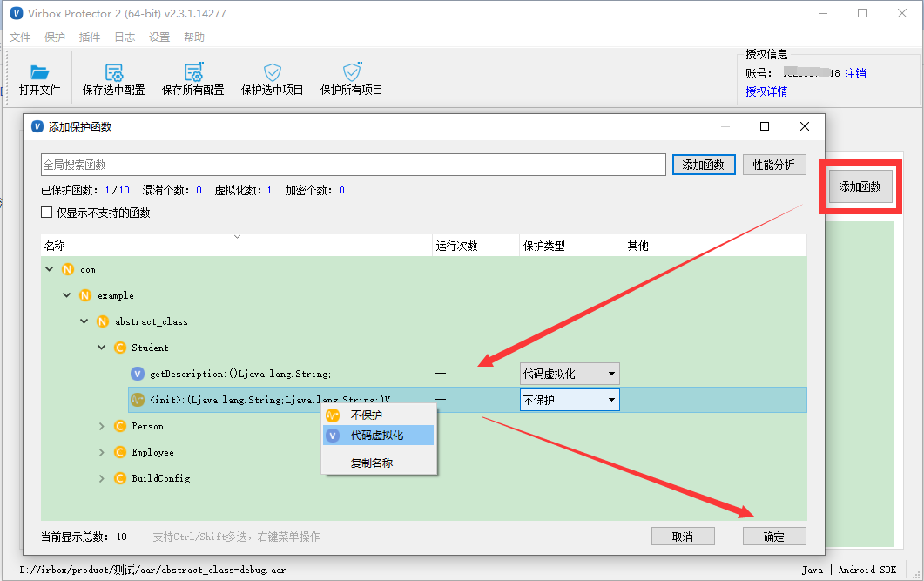Collapse the abstract_class tree node
The image size is (924, 581).
click(x=84, y=321)
